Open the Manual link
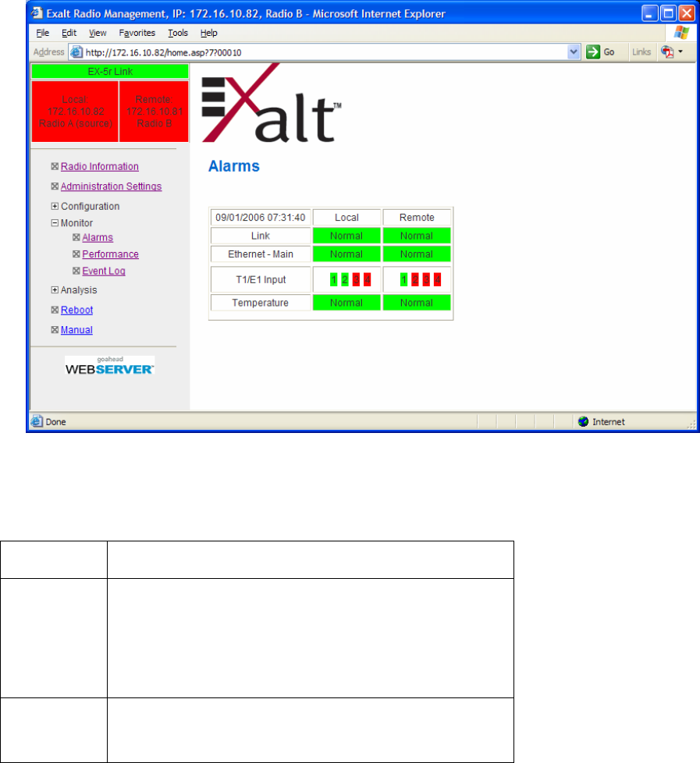Image resolution: width=700 pixels, height=763 pixels. pyautogui.click(x=76, y=330)
